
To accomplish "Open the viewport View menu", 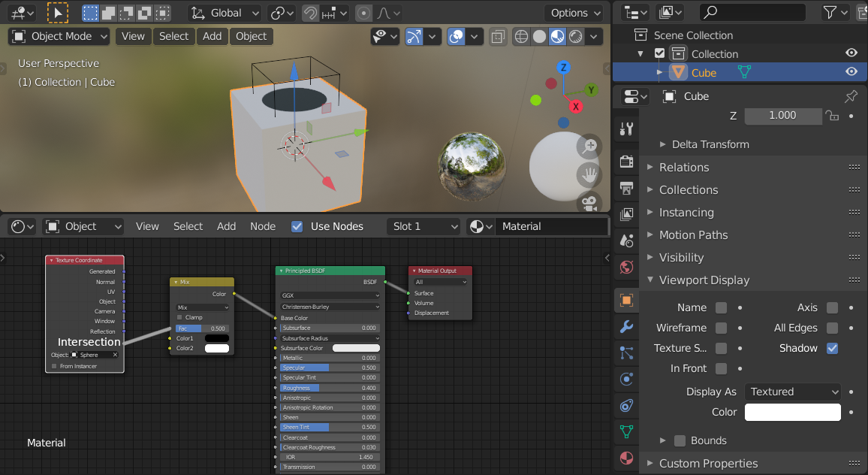I will 133,37.
